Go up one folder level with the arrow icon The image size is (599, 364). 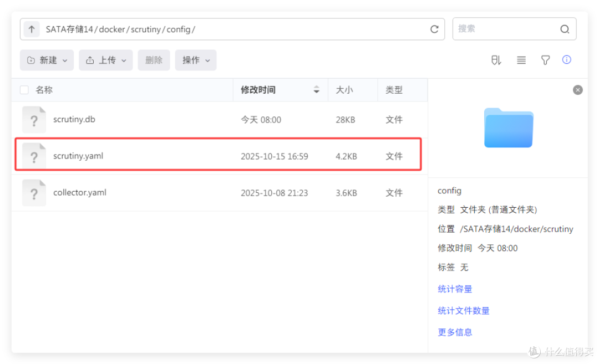(32, 29)
